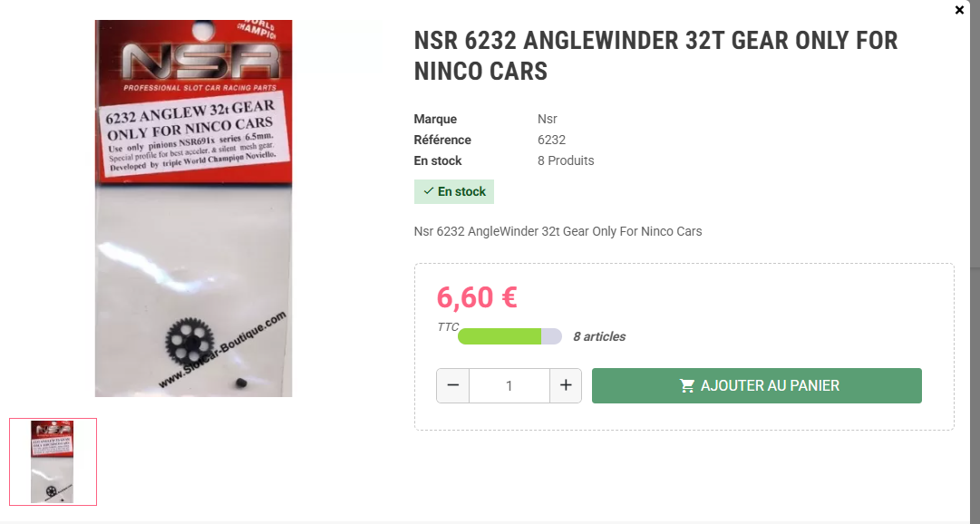Click the checkmark icon in the En stock badge
This screenshot has width=980, height=524.
[x=428, y=191]
